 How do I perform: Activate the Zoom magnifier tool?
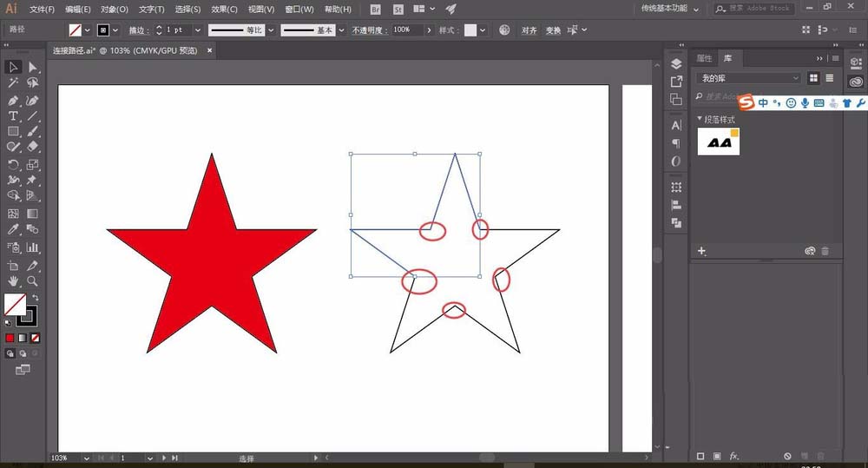(33, 281)
